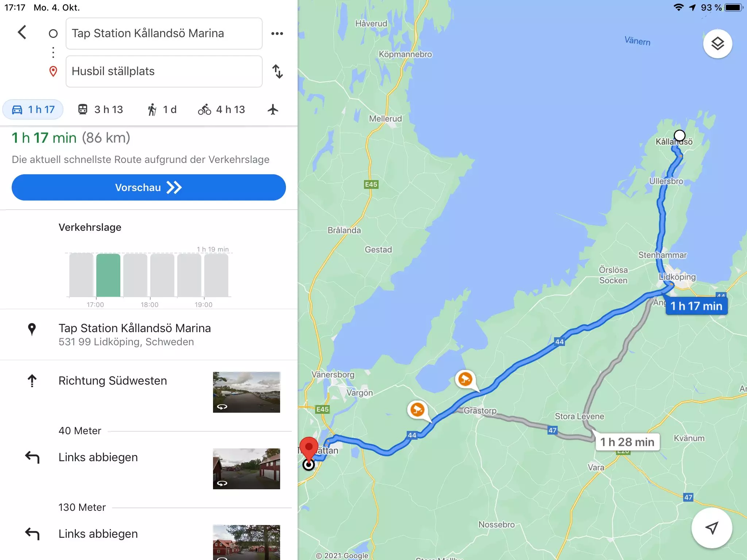Edit the Husbil ställplats destination field
Image resolution: width=747 pixels, height=560 pixels.
(164, 71)
